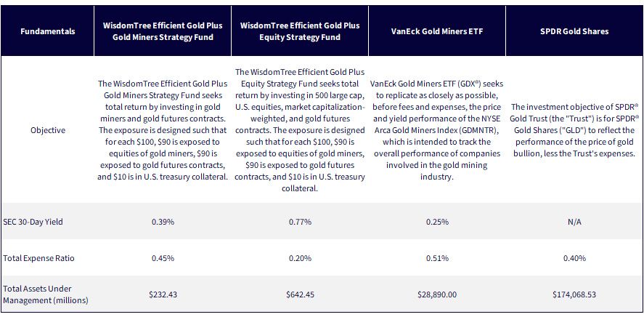Click the VanEck Gold Miners ETF header
Image resolution: width=644 pixels, height=317 pixels.
click(437, 31)
